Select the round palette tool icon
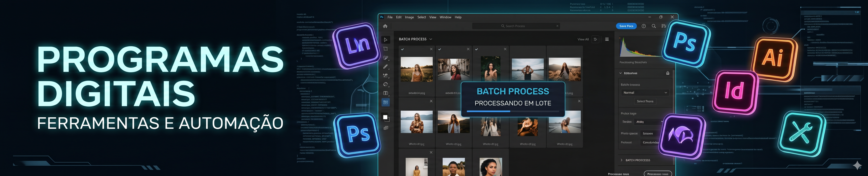The height and width of the screenshot is (176, 868). (386, 84)
